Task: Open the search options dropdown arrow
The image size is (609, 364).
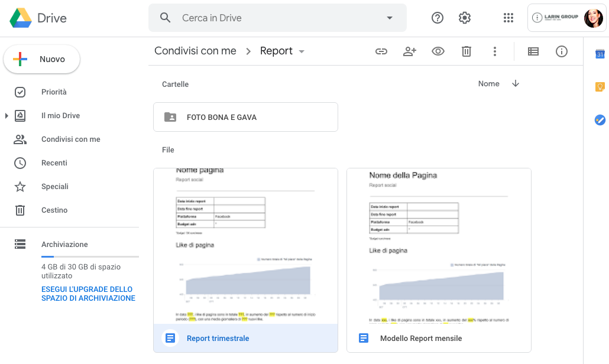Action: (390, 18)
